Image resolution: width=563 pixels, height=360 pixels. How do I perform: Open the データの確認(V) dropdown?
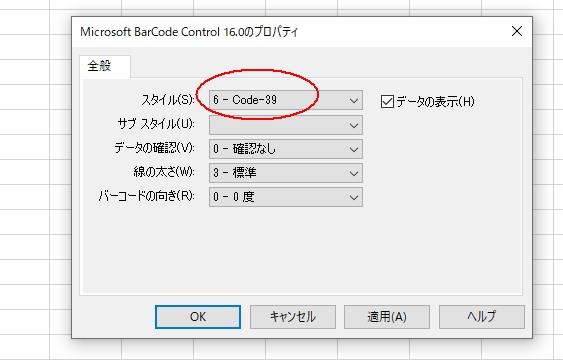[286, 149]
